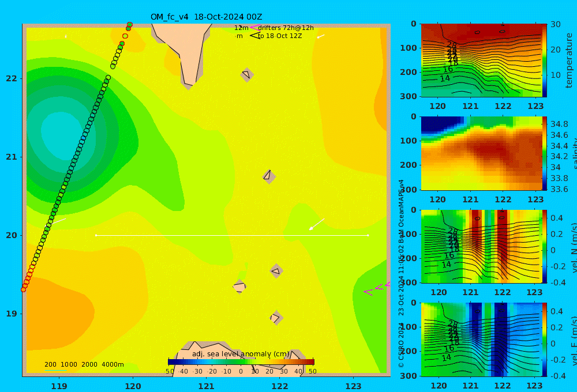Click the temperature colorbar
Viewport: 577px width, 392px height.
tap(545, 61)
